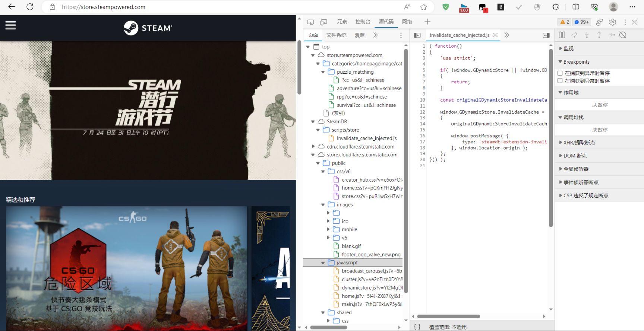Viewport: 644px width, 331px height.
Task: Add a new DevTools tool tab
Action: (427, 22)
